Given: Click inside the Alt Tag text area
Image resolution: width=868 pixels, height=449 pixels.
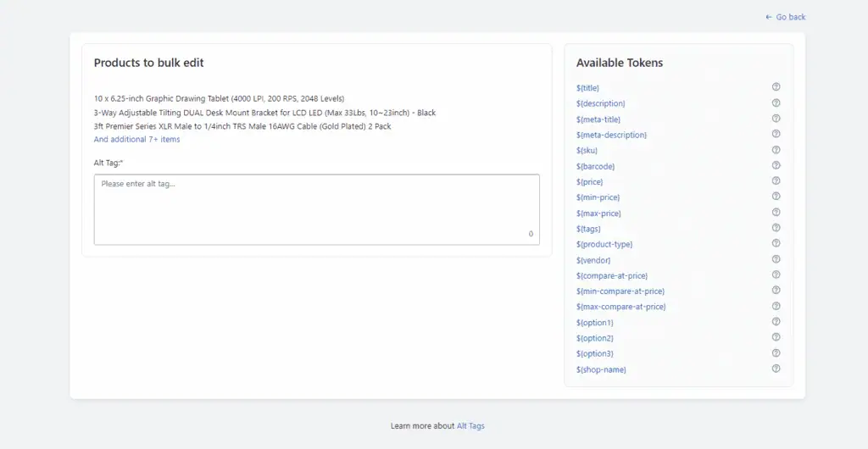Looking at the screenshot, I should coord(316,209).
